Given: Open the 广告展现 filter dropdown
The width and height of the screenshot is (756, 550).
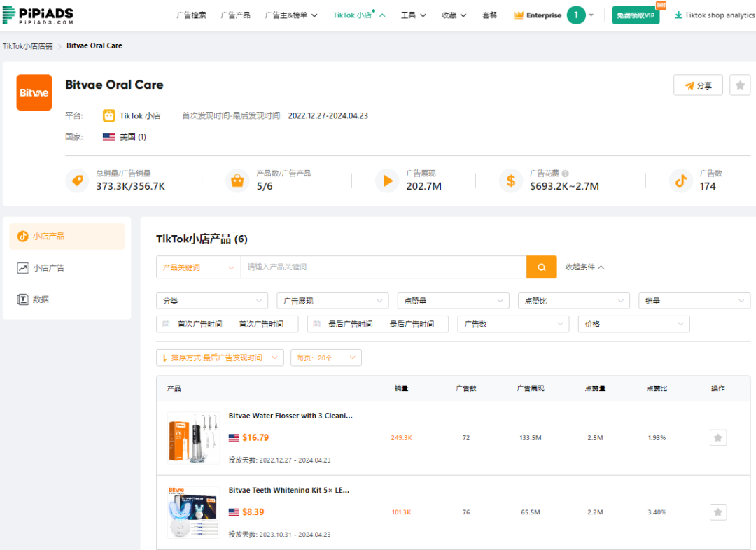Looking at the screenshot, I should (x=332, y=301).
